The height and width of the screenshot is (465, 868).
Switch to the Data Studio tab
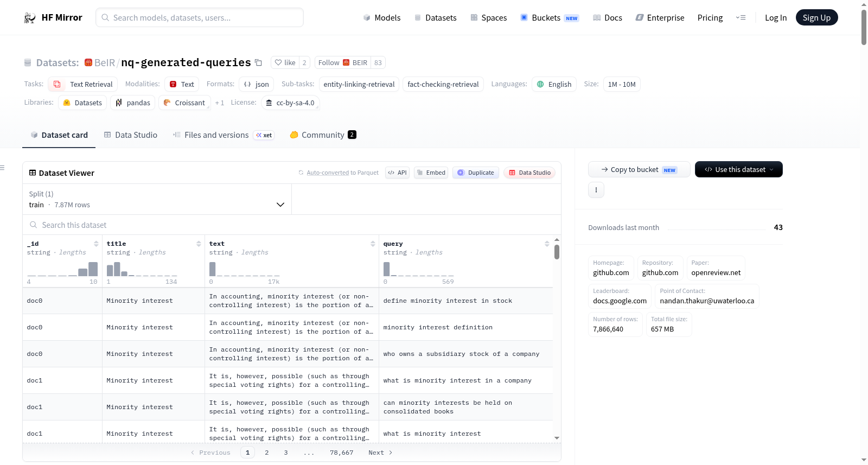[131, 135]
